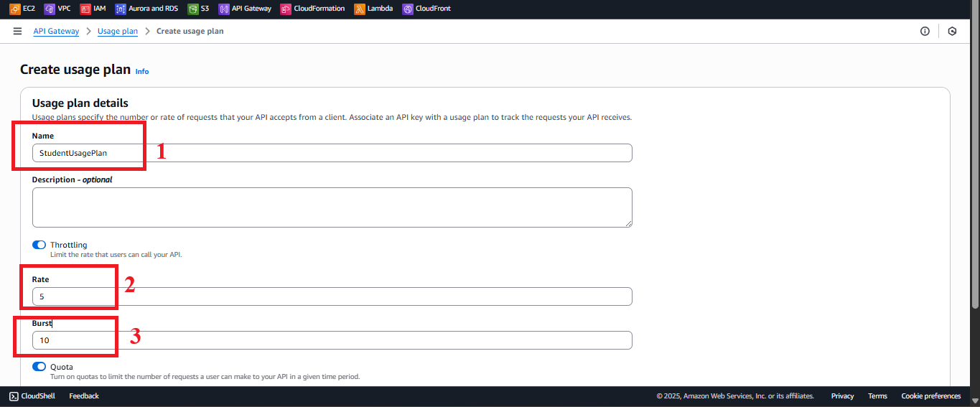Toggle the Throttling switch

click(x=39, y=245)
